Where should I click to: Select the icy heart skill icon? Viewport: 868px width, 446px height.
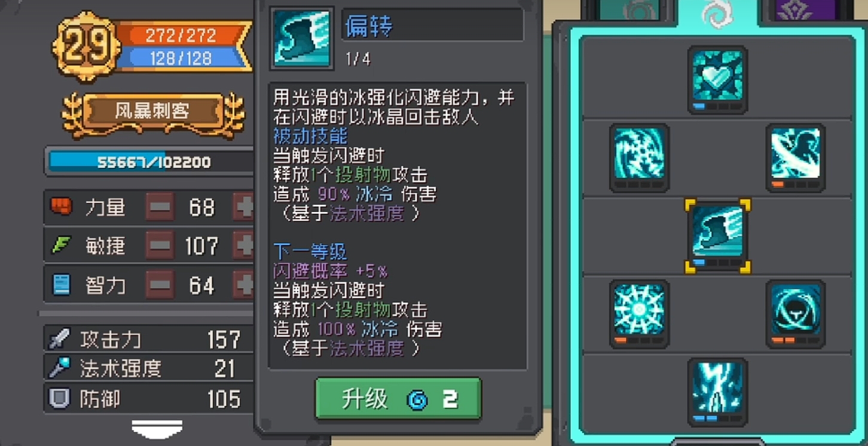[x=717, y=80]
